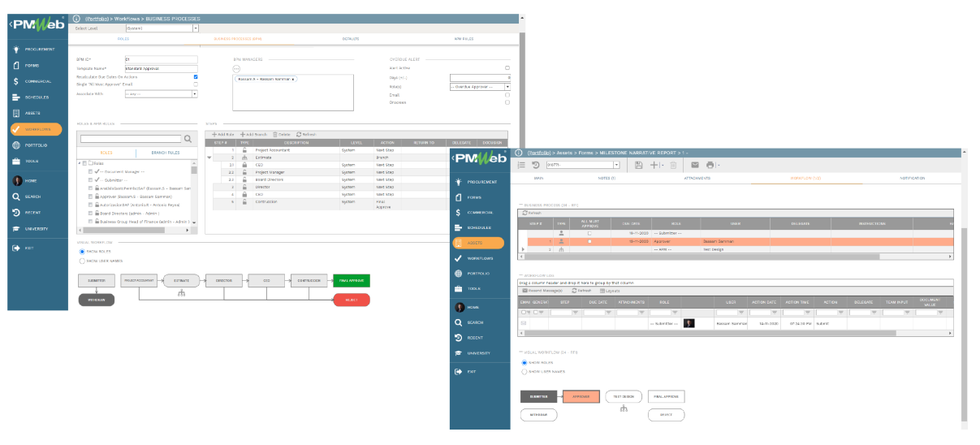Click the save icon in the Milestone report toolbar
The image size is (980, 445).
(639, 165)
